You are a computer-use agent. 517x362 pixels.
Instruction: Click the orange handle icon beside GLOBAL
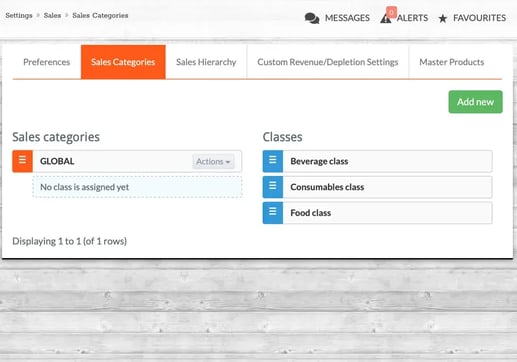(22, 161)
